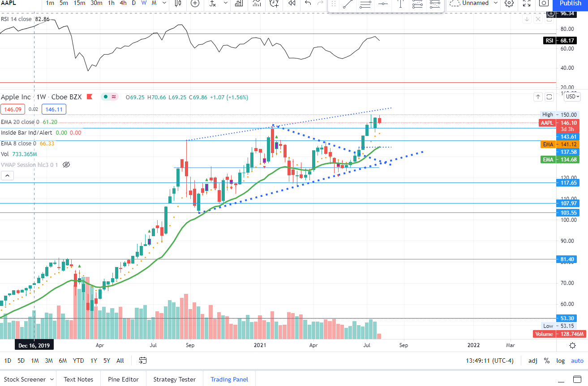Open the indicator templates icon
This screenshot has height=386, width=588.
[257, 3]
